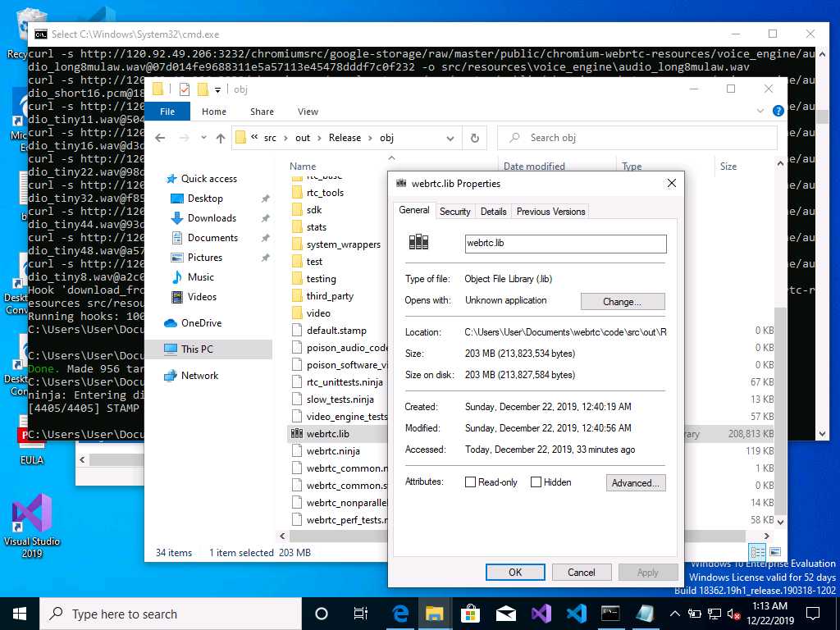Viewport: 840px width, 630px height.
Task: Refresh the obj folder view
Action: pyautogui.click(x=475, y=138)
